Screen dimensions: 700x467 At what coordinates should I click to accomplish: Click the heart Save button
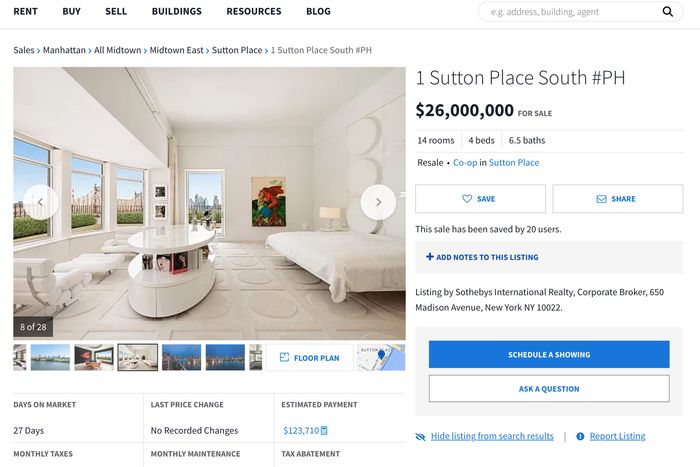(480, 199)
